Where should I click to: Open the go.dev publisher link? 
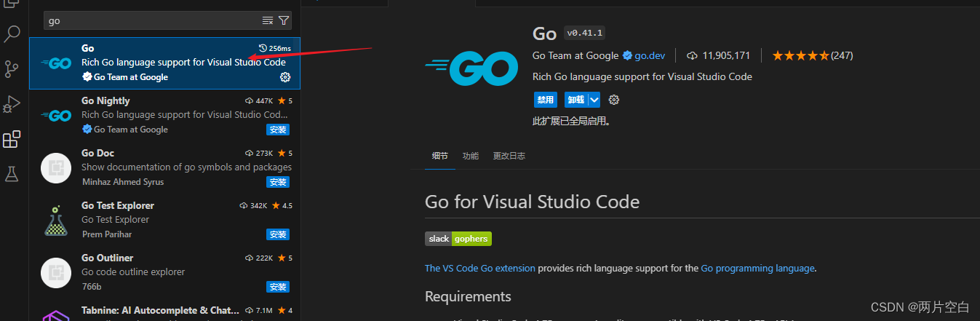(x=650, y=55)
